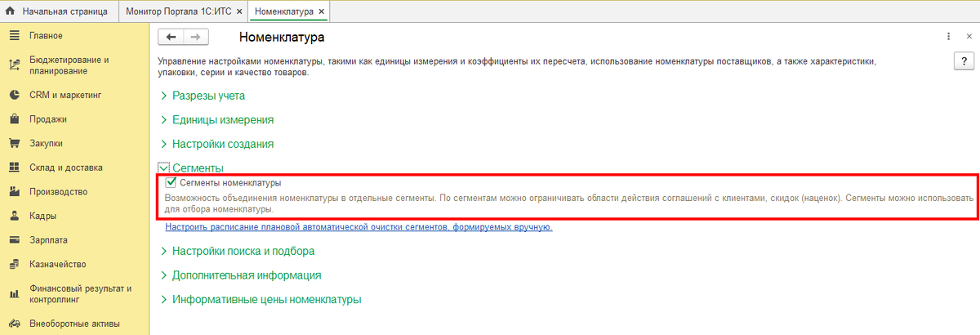Open Внеоборотные активы section

pos(75,324)
